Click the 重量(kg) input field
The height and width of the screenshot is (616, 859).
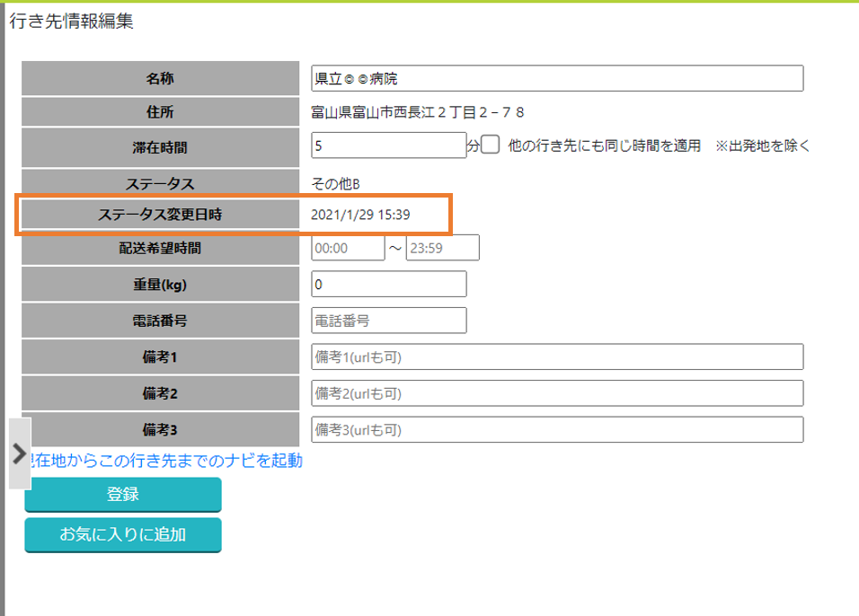(388, 284)
